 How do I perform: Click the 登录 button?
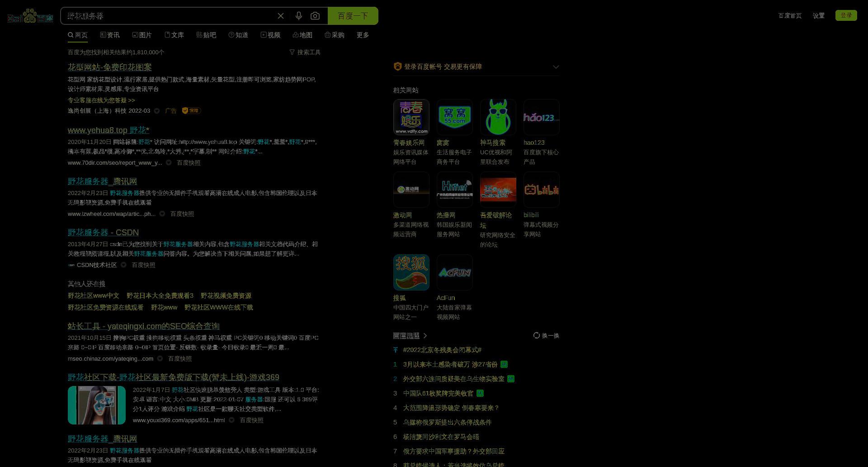tap(846, 15)
